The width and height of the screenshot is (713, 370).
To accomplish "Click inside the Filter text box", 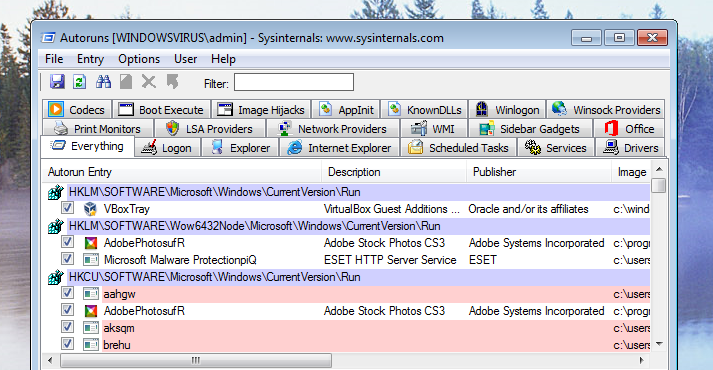I will pos(294,83).
